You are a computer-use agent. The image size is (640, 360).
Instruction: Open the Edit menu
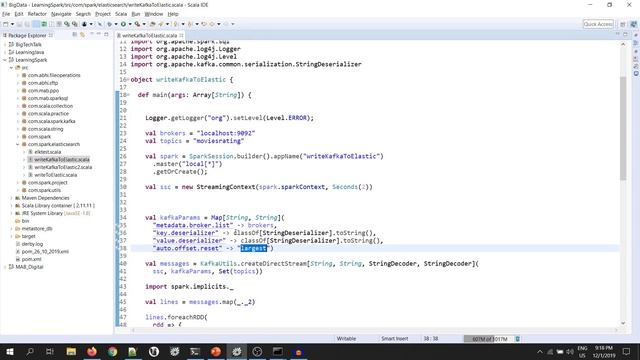(19, 14)
